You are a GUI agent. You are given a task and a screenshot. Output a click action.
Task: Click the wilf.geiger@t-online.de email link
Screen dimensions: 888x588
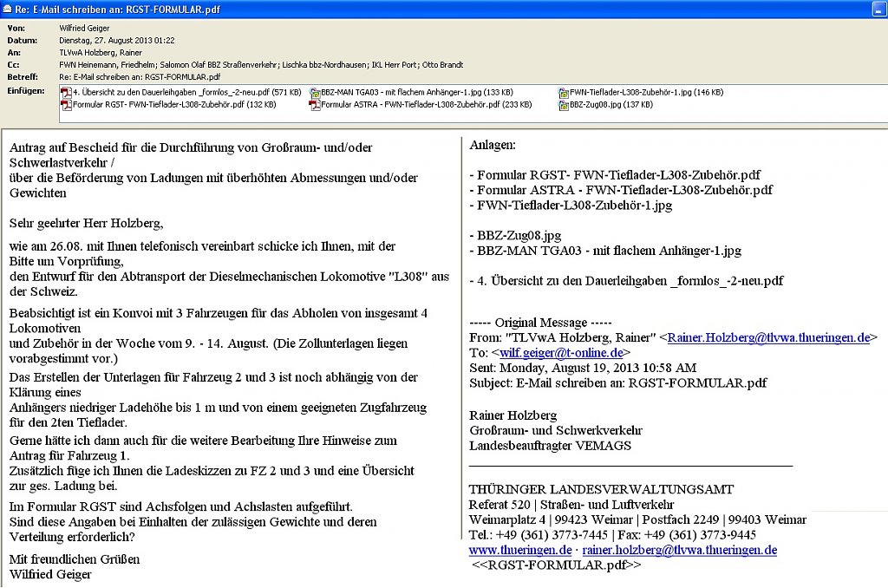coord(561,353)
